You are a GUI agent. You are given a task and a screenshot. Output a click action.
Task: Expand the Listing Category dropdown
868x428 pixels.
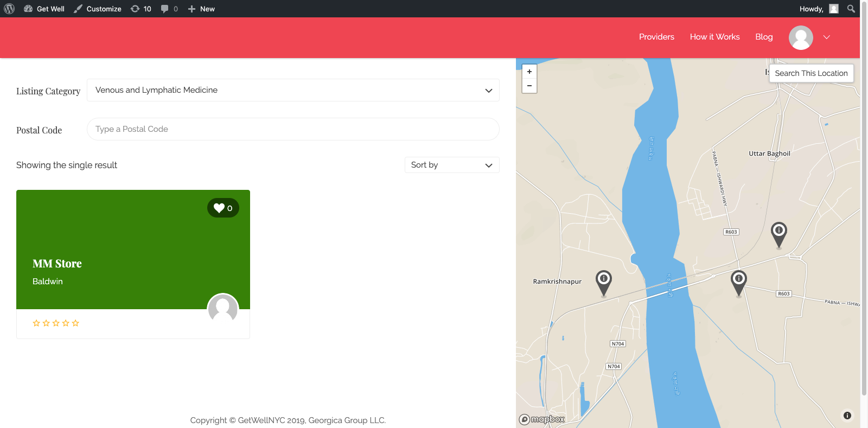(293, 90)
